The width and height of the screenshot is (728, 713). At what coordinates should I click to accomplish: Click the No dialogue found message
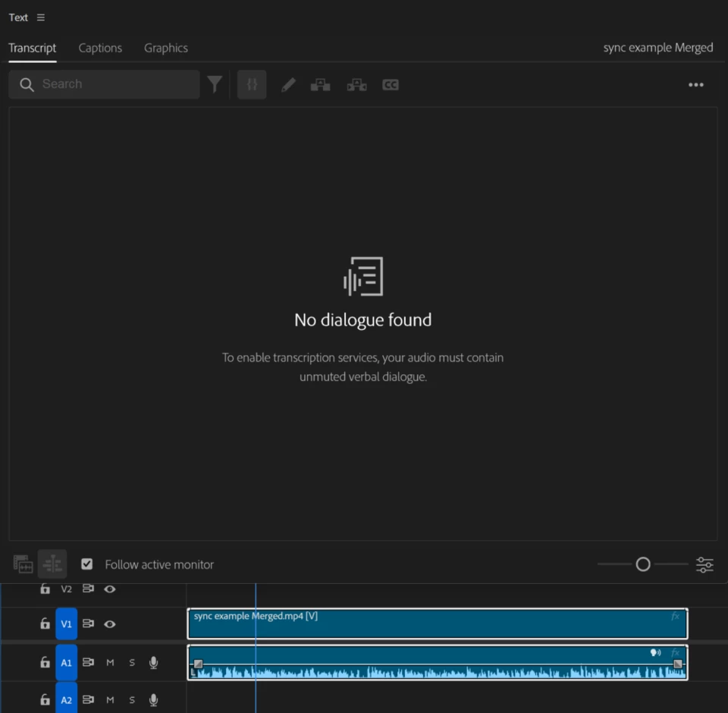[x=363, y=320]
